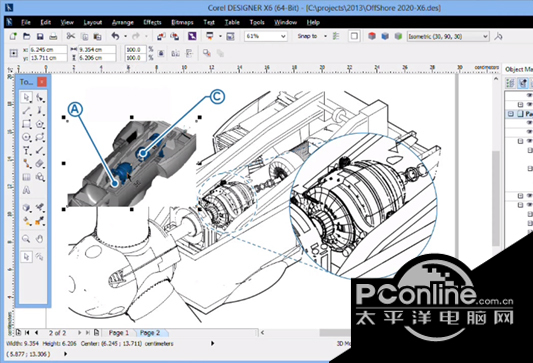Close the floating toolbox panel

tap(41, 82)
